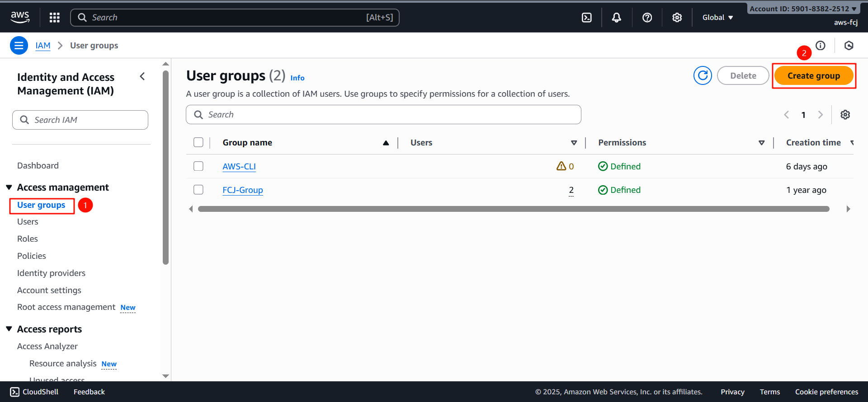The width and height of the screenshot is (868, 402).
Task: Open Policies in the sidebar
Action: (x=32, y=256)
